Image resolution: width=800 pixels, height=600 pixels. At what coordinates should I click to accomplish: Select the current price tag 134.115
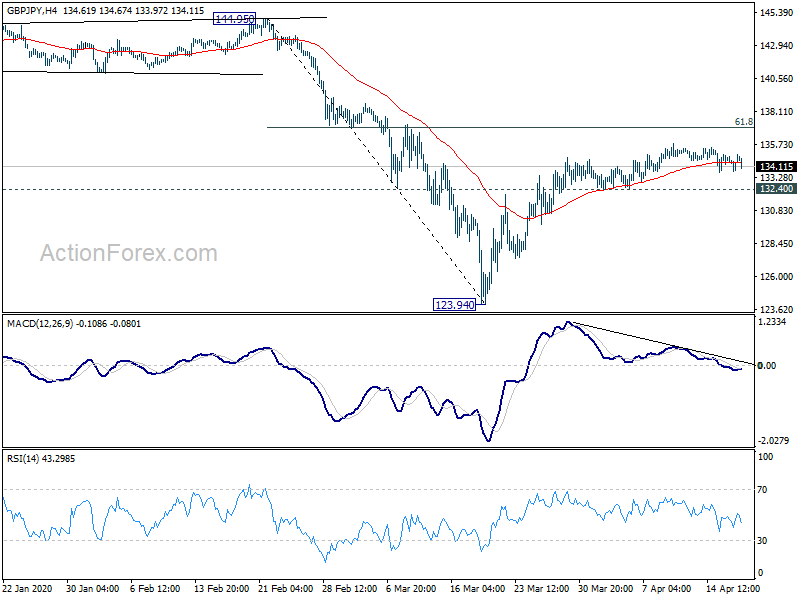click(776, 167)
